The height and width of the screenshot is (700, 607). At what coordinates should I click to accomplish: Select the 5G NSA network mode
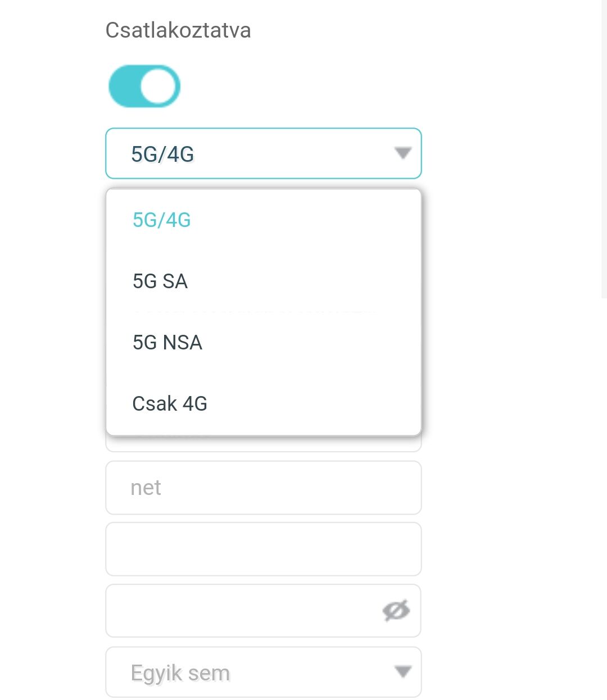tap(167, 342)
